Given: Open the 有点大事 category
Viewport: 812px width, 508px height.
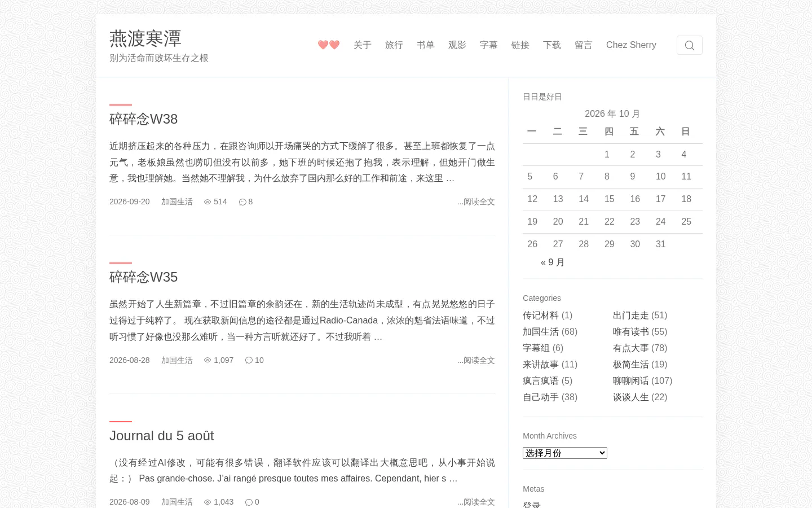Looking at the screenshot, I should tap(631, 348).
